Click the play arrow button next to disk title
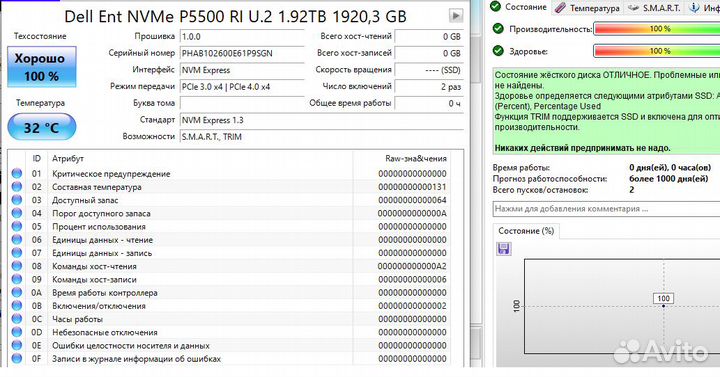Viewport: 720px width, 377px height. tap(456, 16)
